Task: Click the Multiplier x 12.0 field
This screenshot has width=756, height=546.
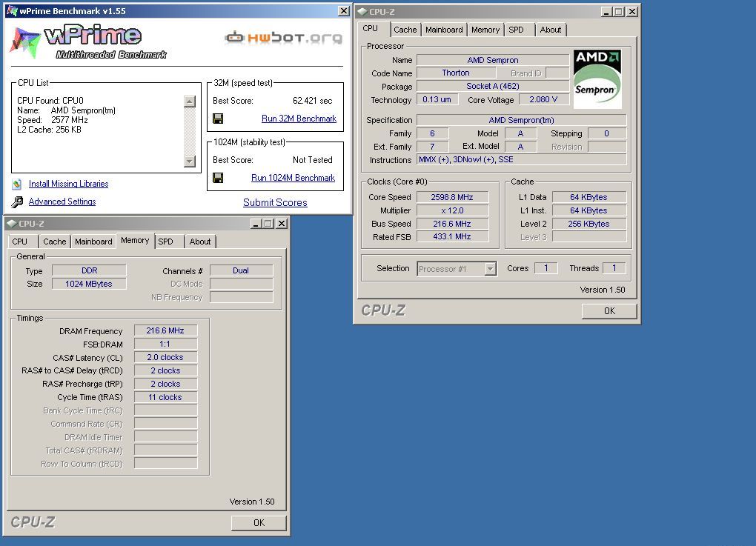Action: 452,210
